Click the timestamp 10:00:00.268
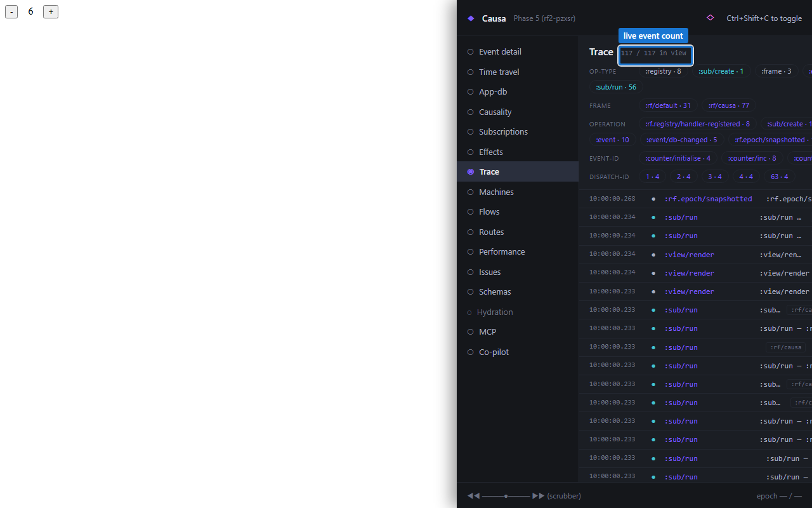 612,199
